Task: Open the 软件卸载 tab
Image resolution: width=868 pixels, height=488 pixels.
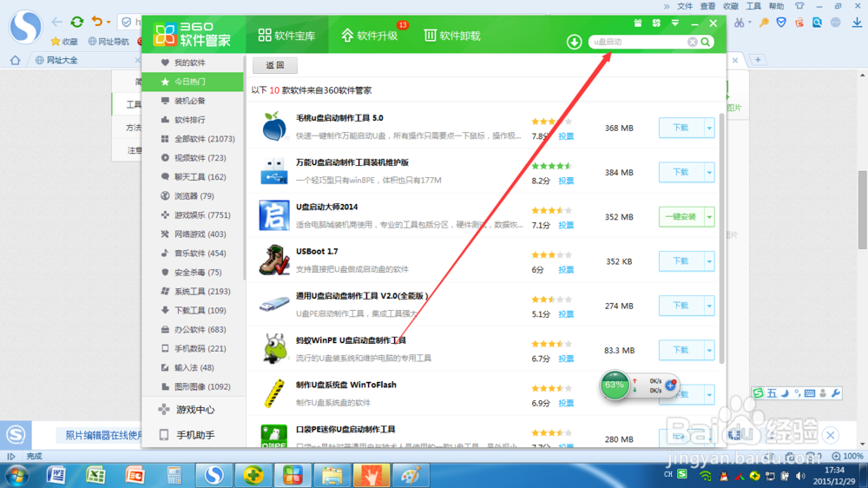Action: pos(452,36)
